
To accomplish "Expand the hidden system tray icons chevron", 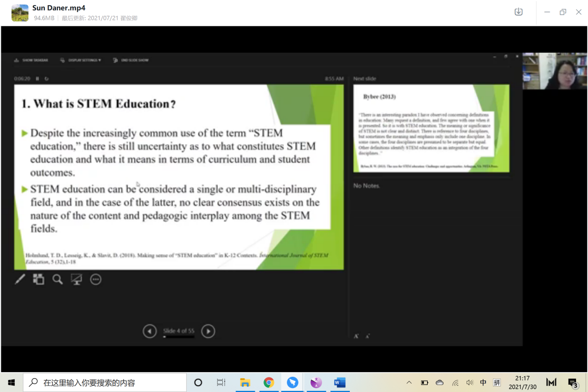I will click(x=409, y=383).
